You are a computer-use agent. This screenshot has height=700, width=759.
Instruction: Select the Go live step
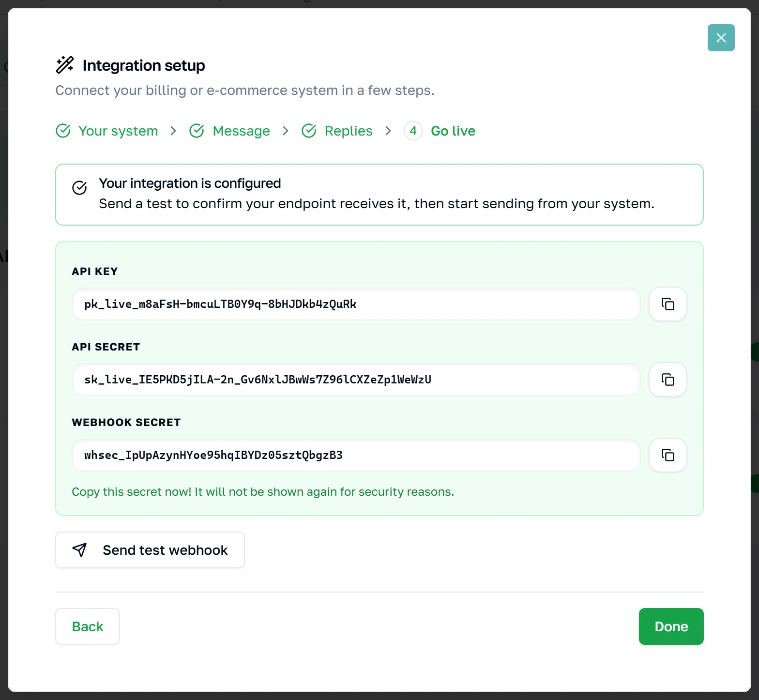440,131
